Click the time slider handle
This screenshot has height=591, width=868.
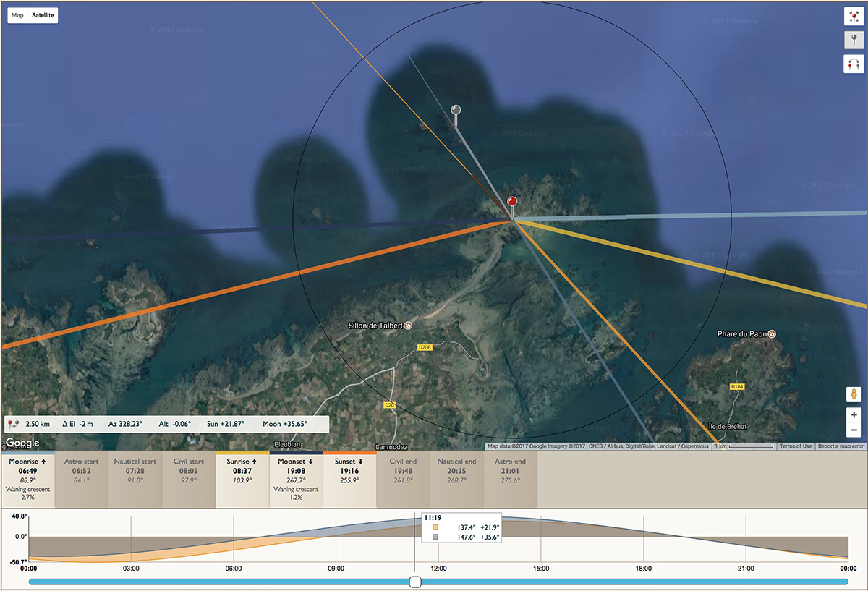pos(415,582)
